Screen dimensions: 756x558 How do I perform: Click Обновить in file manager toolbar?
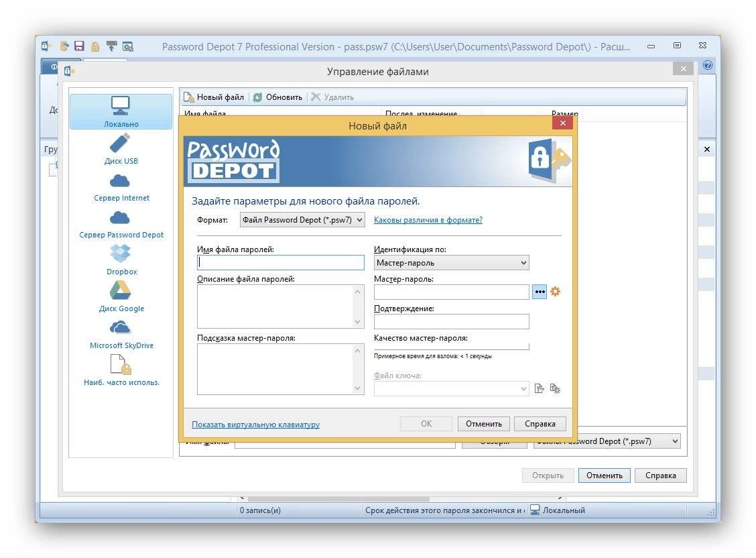(x=278, y=97)
